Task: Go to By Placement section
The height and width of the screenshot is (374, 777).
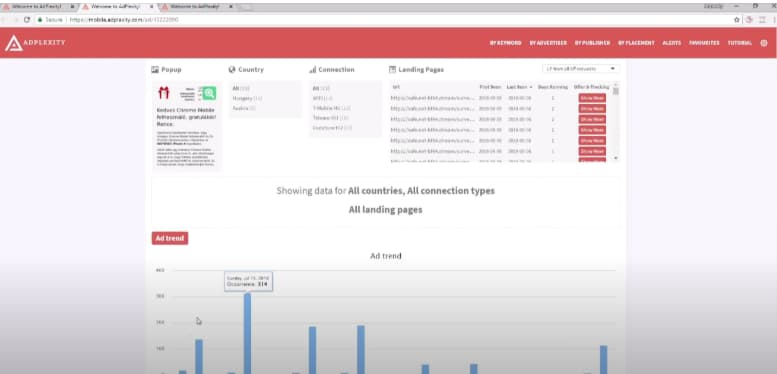Action: point(636,43)
